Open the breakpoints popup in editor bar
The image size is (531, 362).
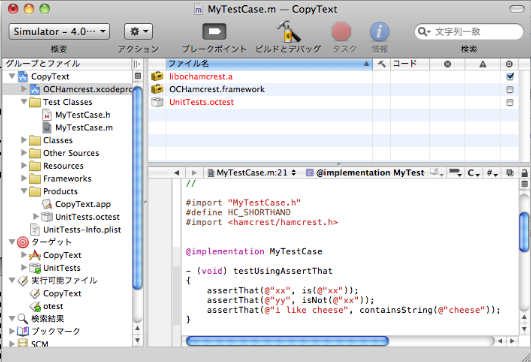455,173
